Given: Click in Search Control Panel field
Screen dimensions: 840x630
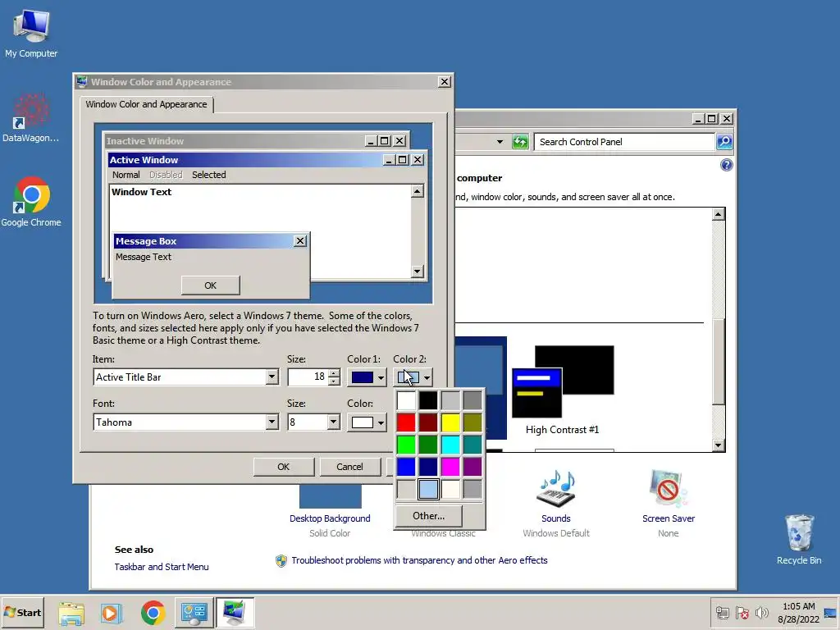Looking at the screenshot, I should coord(624,142).
